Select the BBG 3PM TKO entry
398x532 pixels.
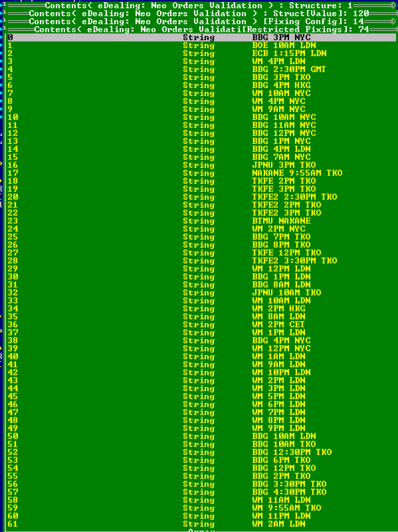[x=281, y=77]
